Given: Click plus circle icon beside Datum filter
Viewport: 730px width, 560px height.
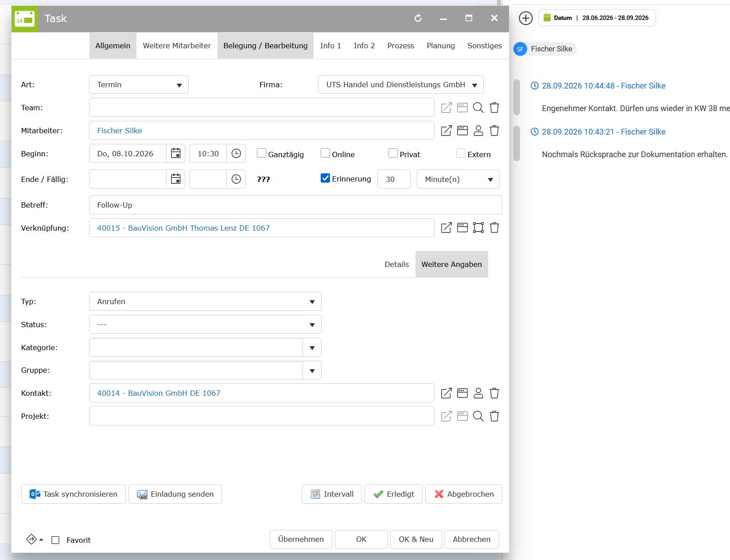Looking at the screenshot, I should pyautogui.click(x=526, y=18).
